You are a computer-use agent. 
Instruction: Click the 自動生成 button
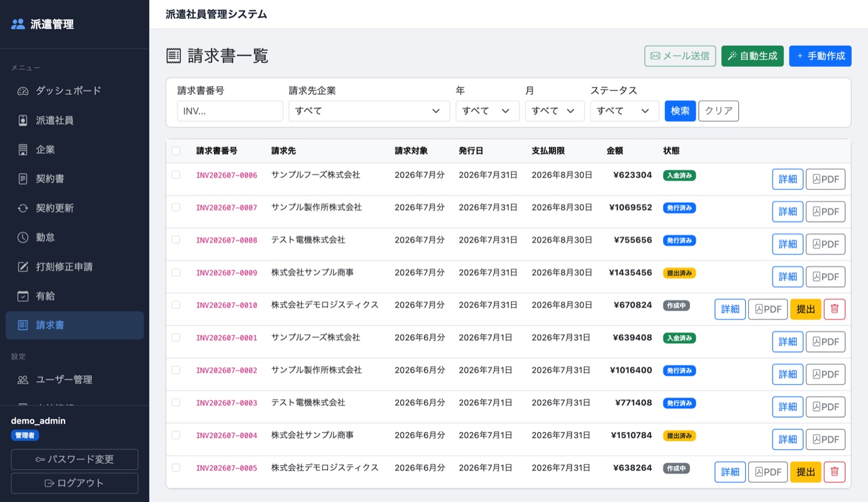point(752,56)
